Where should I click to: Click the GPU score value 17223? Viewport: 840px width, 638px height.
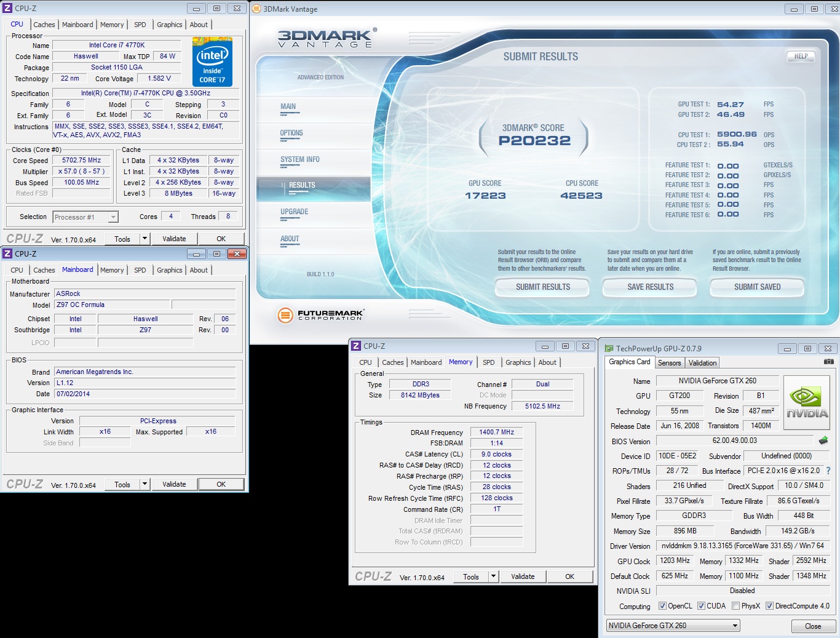(485, 196)
